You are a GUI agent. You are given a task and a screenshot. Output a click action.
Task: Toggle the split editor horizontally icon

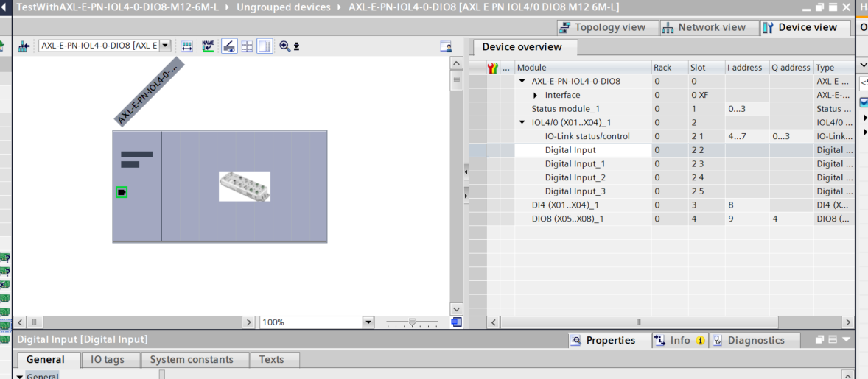point(247,46)
